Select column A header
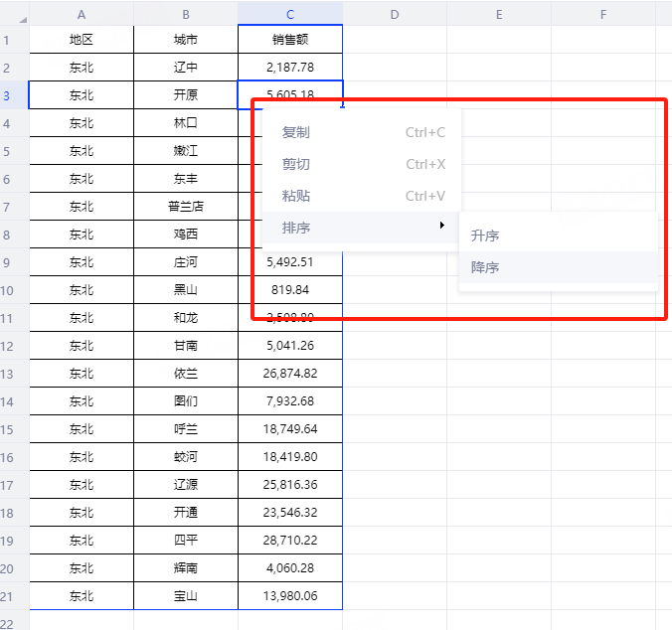Image resolution: width=672 pixels, height=630 pixels. click(82, 14)
